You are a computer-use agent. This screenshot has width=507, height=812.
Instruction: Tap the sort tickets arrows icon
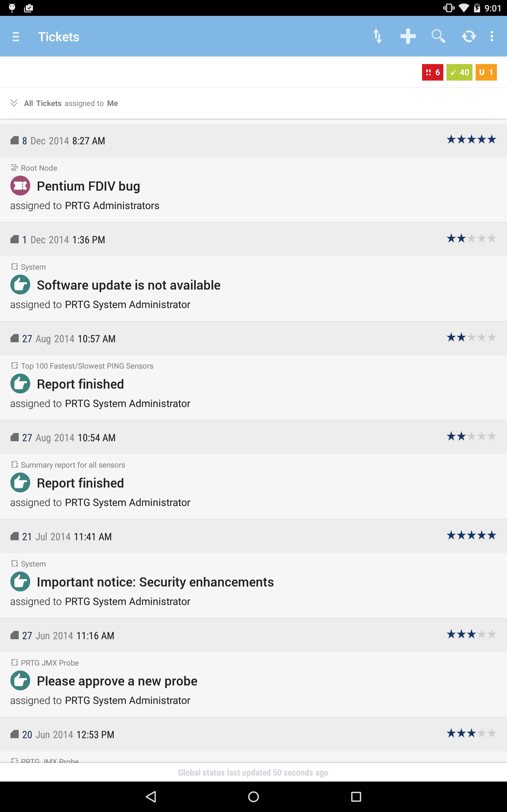[378, 36]
